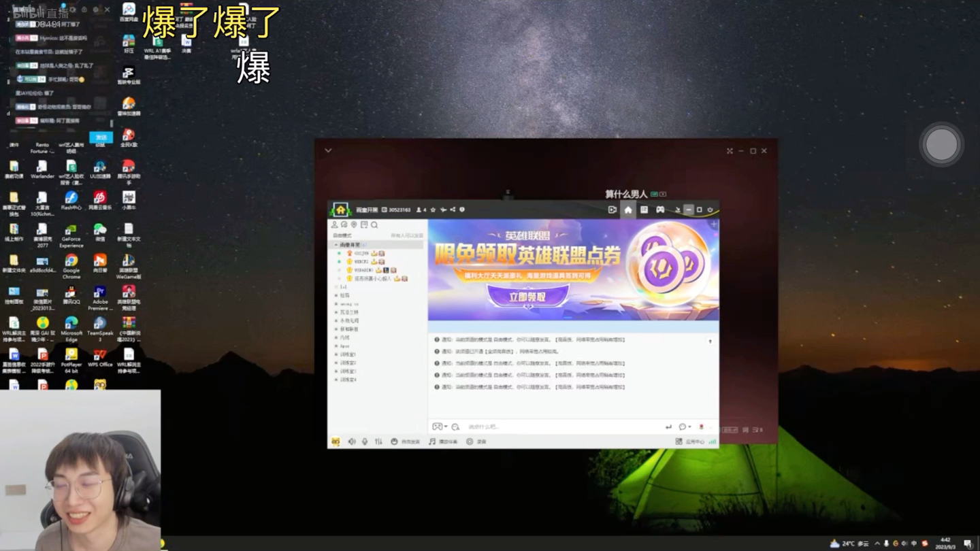Image resolution: width=980 pixels, height=551 pixels.
Task: Mute the speaker in YY bottom bar
Action: [352, 441]
